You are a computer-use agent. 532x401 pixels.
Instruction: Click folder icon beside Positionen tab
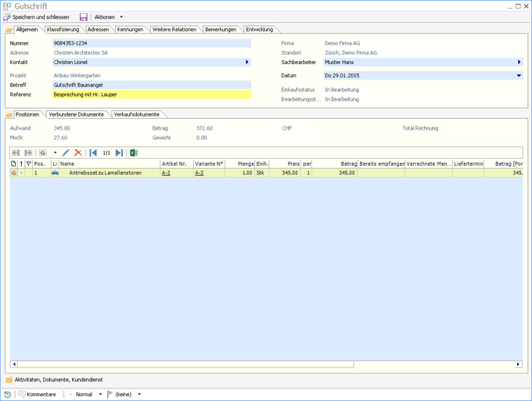click(x=9, y=115)
